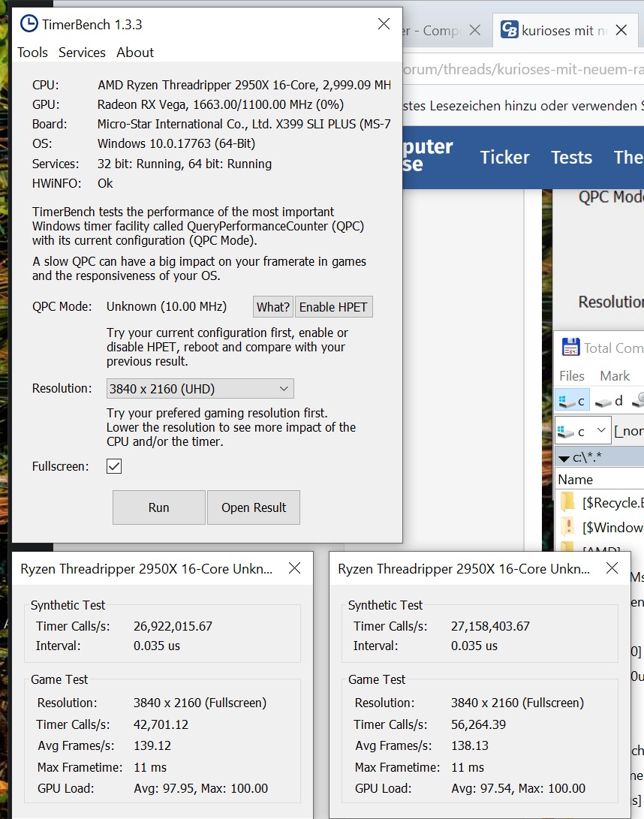Click the c:\*.* path history arrow
The image size is (644, 819).
[564, 459]
